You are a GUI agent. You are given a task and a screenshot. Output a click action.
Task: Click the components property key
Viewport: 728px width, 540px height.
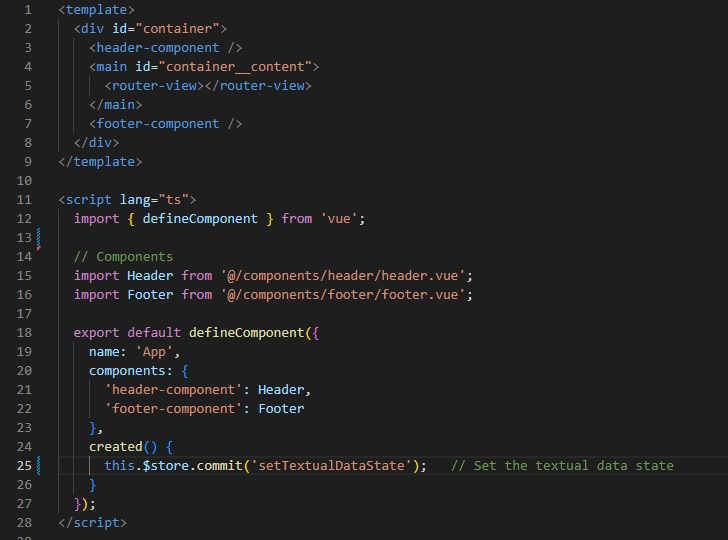tap(127, 371)
